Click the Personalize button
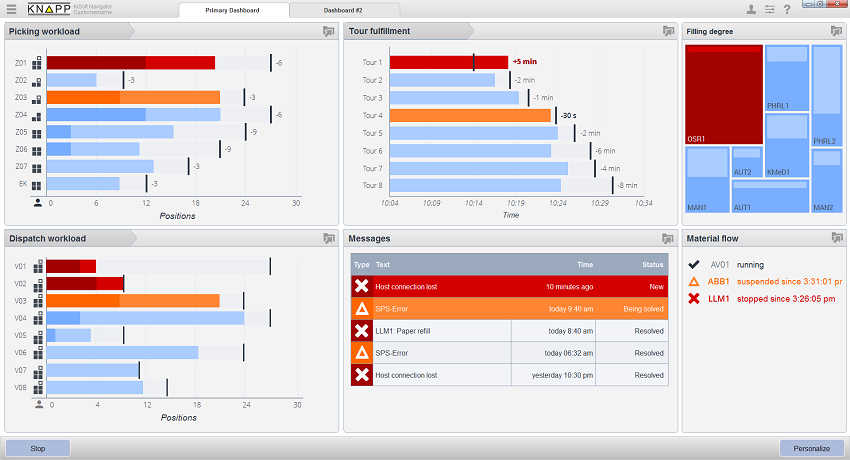 [x=812, y=448]
